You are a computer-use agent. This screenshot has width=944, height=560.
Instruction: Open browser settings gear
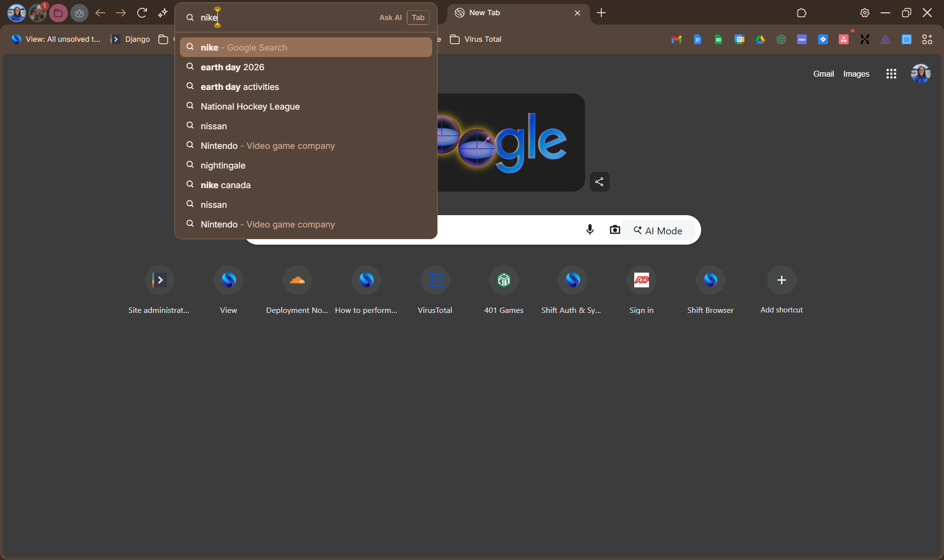(865, 13)
